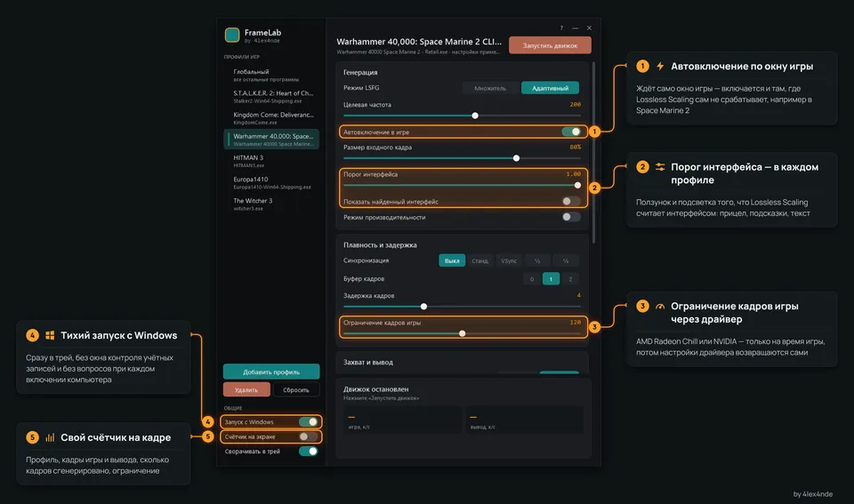
Task: Open help via the question mark icon
Action: click(561, 28)
